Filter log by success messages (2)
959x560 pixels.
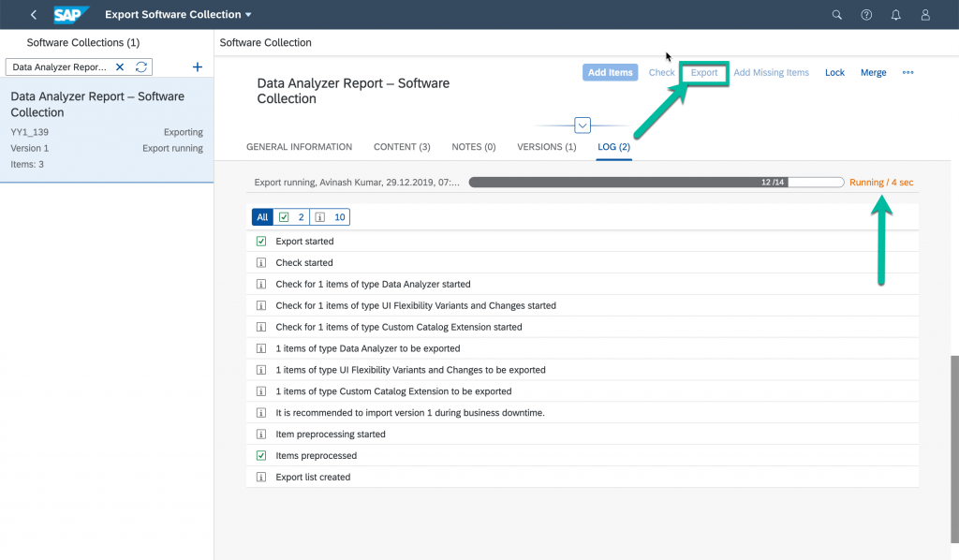click(291, 217)
